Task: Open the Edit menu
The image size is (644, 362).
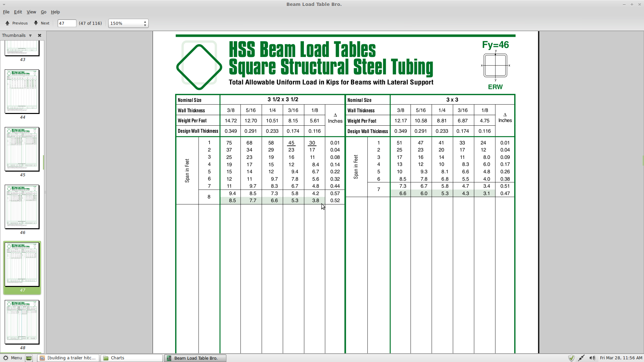Action: click(x=18, y=12)
